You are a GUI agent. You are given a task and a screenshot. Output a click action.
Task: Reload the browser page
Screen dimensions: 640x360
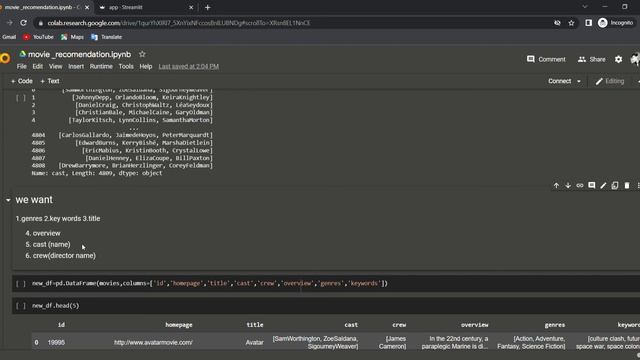[24, 23]
